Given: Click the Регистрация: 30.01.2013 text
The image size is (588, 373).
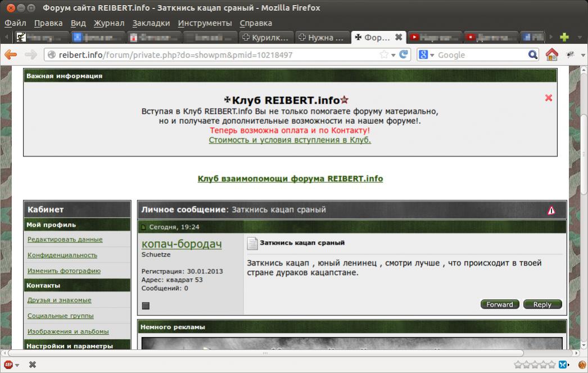Looking at the screenshot, I should pyautogui.click(x=182, y=271).
